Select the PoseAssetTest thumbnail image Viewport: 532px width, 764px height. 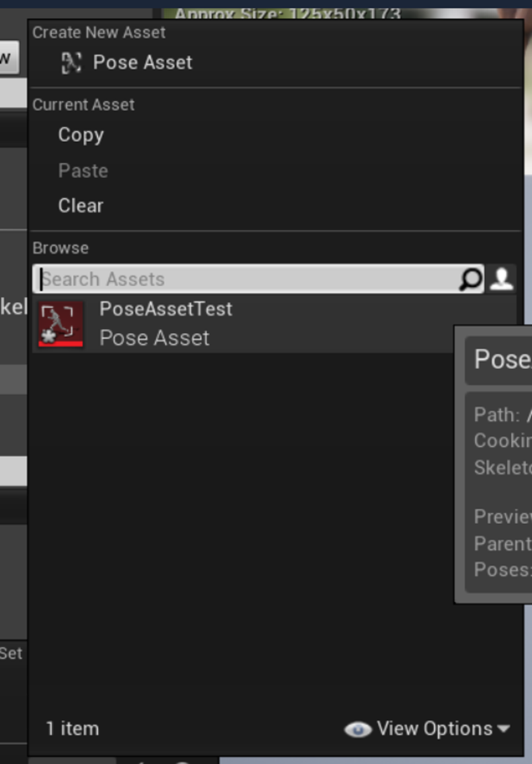(x=61, y=325)
